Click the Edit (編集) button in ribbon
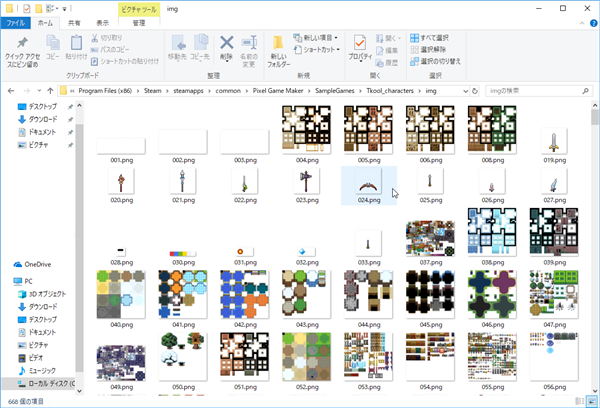This screenshot has width=600, height=408. tap(386, 50)
